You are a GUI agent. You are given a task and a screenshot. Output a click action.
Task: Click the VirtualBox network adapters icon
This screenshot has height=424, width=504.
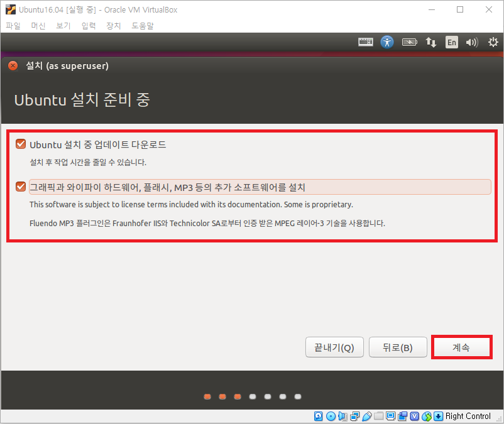pyautogui.click(x=354, y=416)
